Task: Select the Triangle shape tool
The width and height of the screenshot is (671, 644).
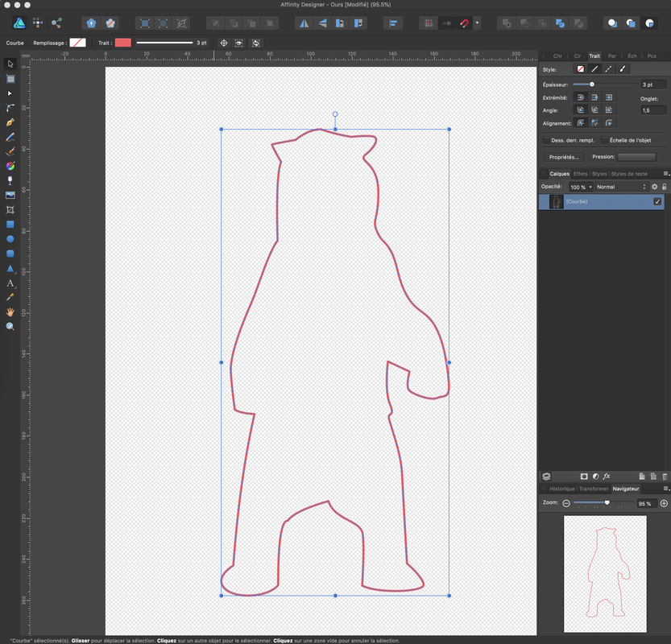Action: coord(10,269)
